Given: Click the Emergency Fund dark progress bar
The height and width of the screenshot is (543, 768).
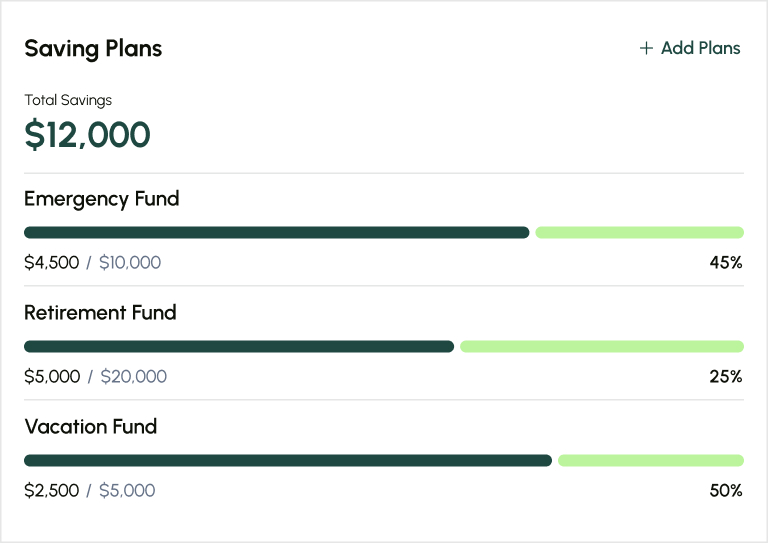Looking at the screenshot, I should tap(276, 233).
